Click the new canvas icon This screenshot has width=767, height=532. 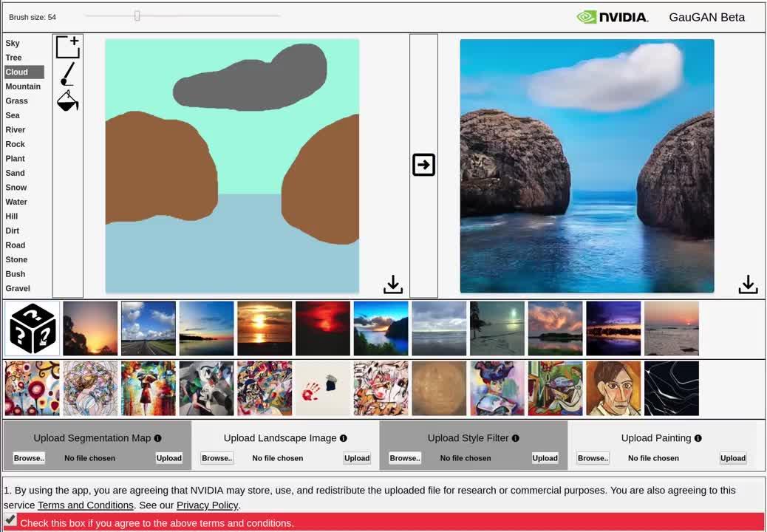tap(67, 47)
